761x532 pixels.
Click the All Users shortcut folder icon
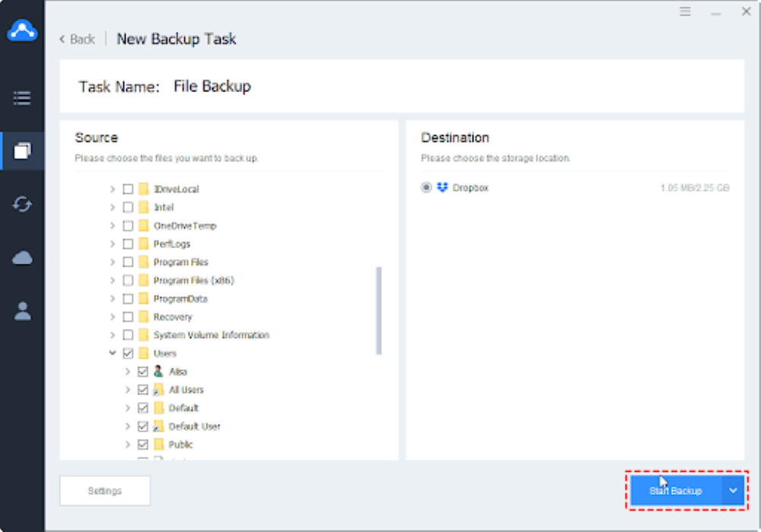point(158,390)
